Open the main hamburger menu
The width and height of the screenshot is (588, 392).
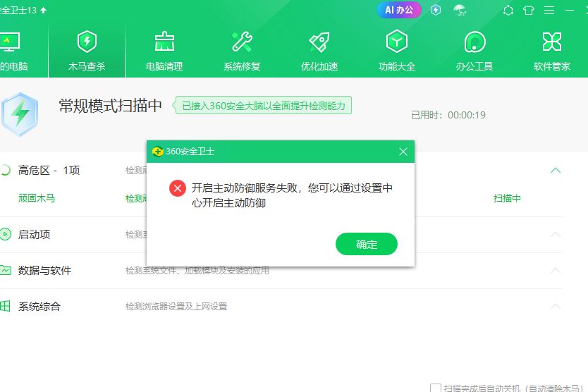coord(549,10)
